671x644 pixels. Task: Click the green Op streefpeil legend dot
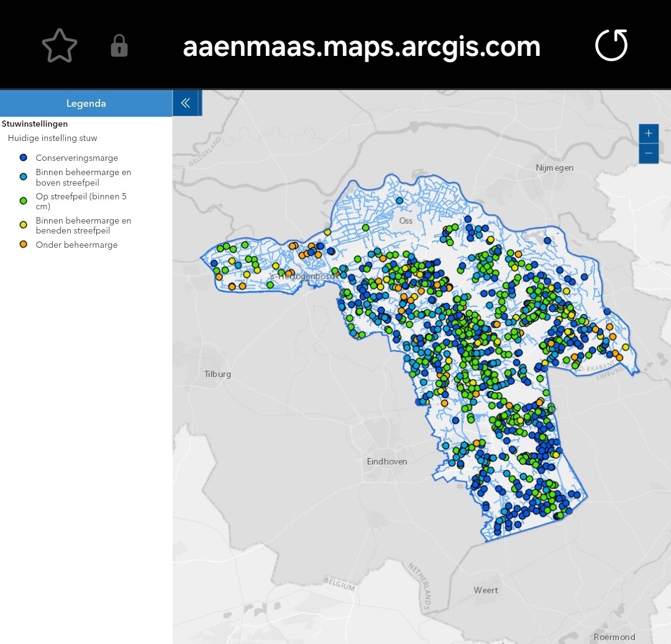tap(24, 201)
